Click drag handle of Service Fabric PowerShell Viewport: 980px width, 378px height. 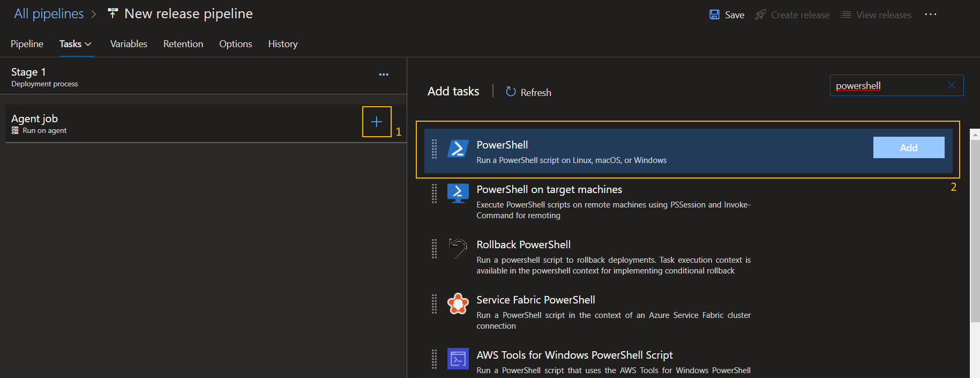pos(435,304)
